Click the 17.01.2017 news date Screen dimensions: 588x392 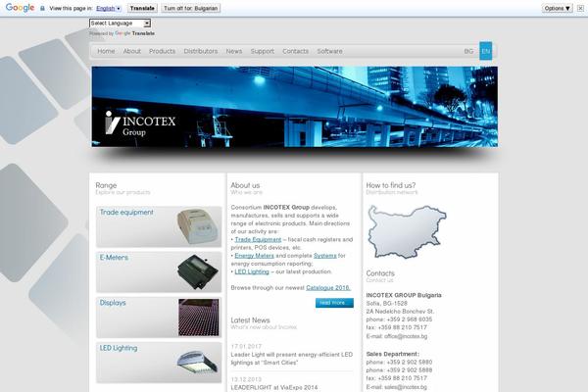click(246, 346)
